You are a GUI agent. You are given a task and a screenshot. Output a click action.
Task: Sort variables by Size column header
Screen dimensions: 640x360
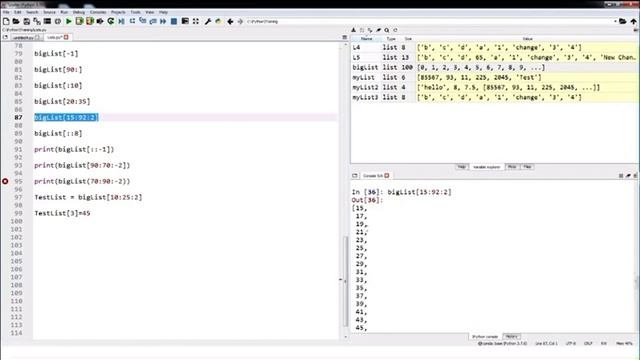pyautogui.click(x=408, y=39)
